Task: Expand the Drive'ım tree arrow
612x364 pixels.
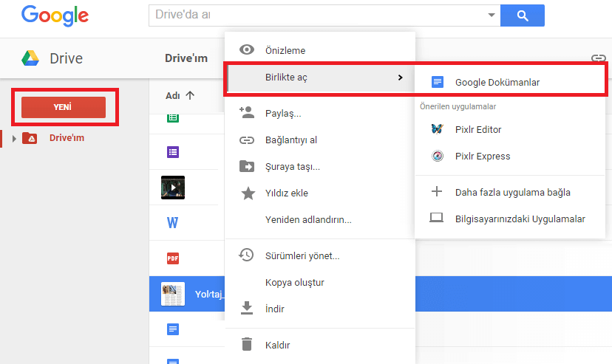Action: (x=14, y=138)
